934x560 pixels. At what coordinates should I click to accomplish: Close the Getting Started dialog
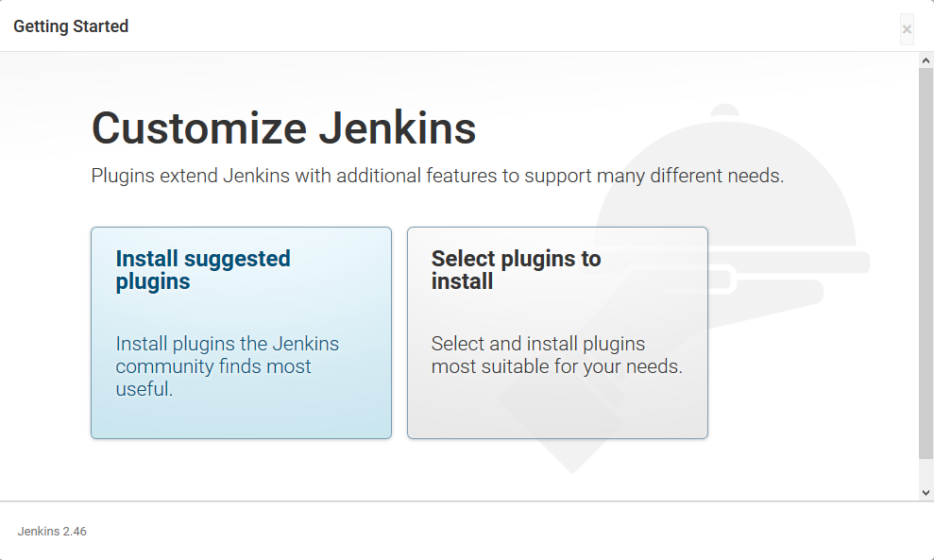coord(907,28)
